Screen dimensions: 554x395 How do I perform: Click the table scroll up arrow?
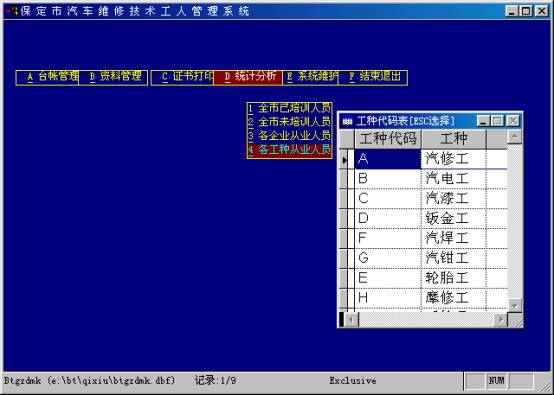click(514, 137)
